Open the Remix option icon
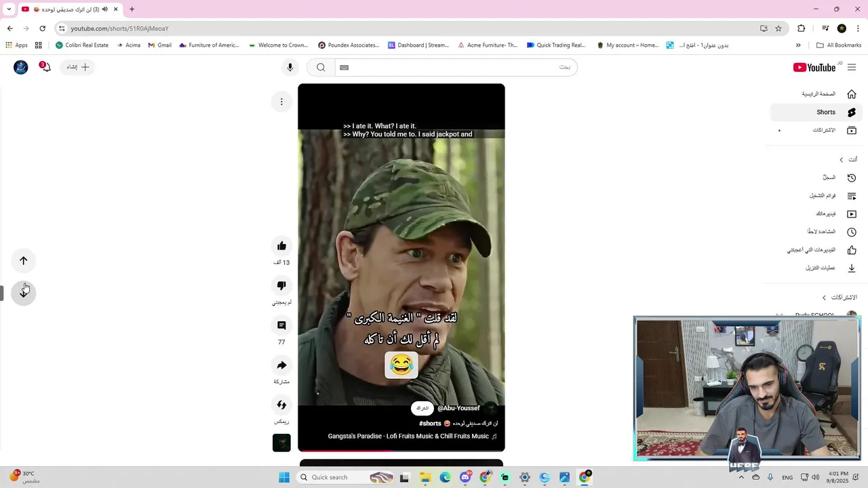Image resolution: width=868 pixels, height=488 pixels. (281, 405)
